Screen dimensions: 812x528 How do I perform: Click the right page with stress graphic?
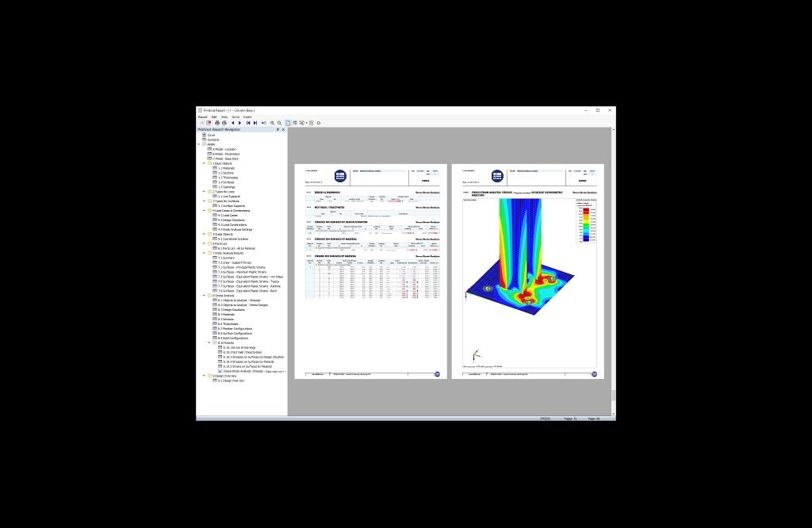click(527, 271)
